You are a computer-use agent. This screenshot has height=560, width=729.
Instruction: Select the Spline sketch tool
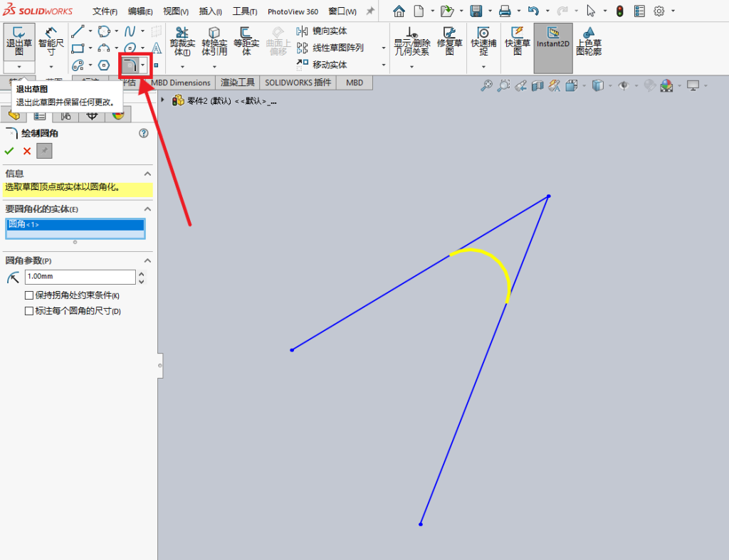[130, 31]
